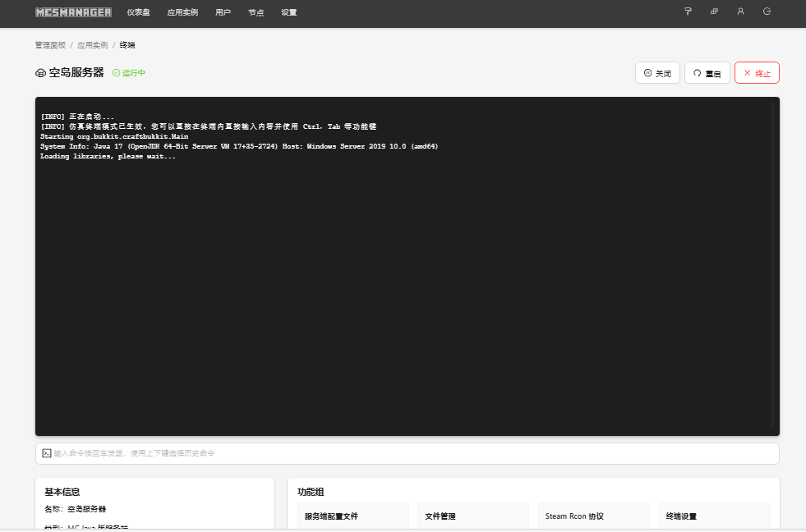Screen dimensions: 806x532
Task: Go to 应用实例 in top navigation
Action: point(182,12)
